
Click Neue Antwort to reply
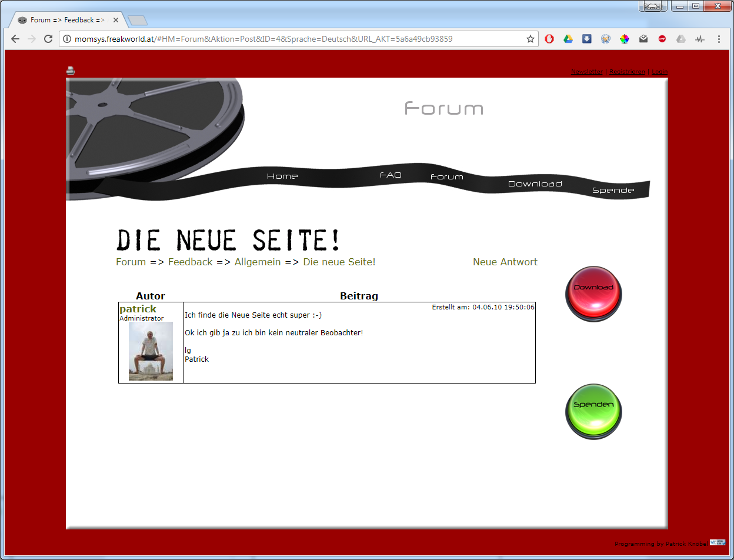[505, 262]
